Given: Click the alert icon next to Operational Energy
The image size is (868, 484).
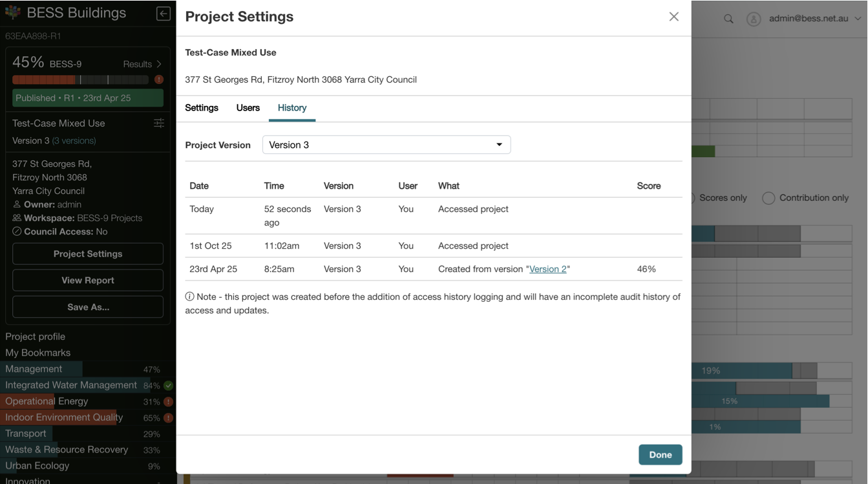Looking at the screenshot, I should [x=168, y=402].
